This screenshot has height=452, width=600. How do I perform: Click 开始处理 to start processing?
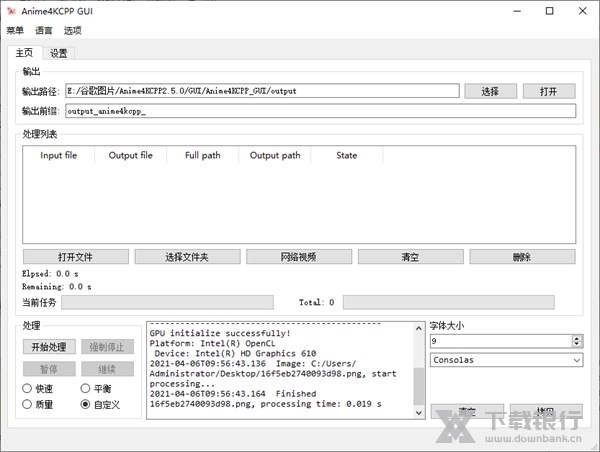[47, 347]
